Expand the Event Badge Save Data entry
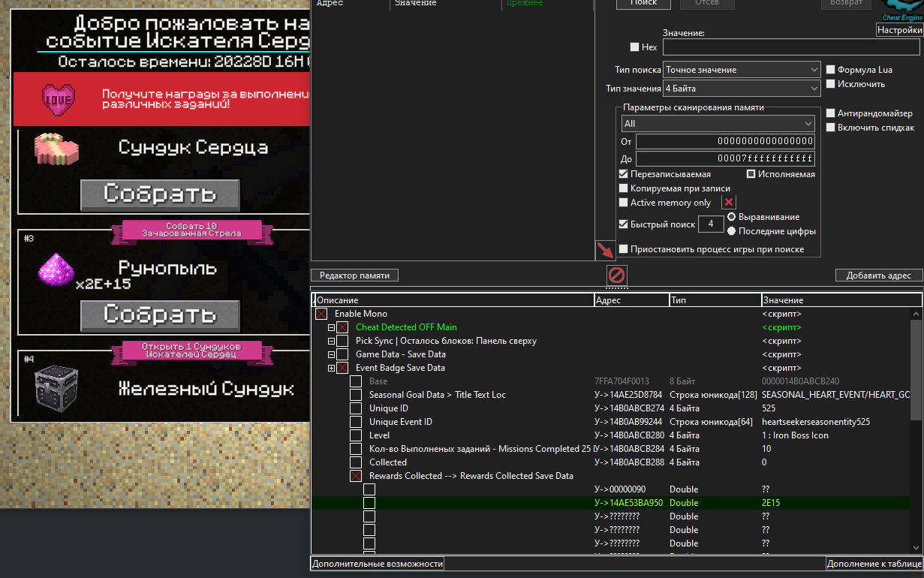Viewport: 924px width, 578px height. coord(331,368)
